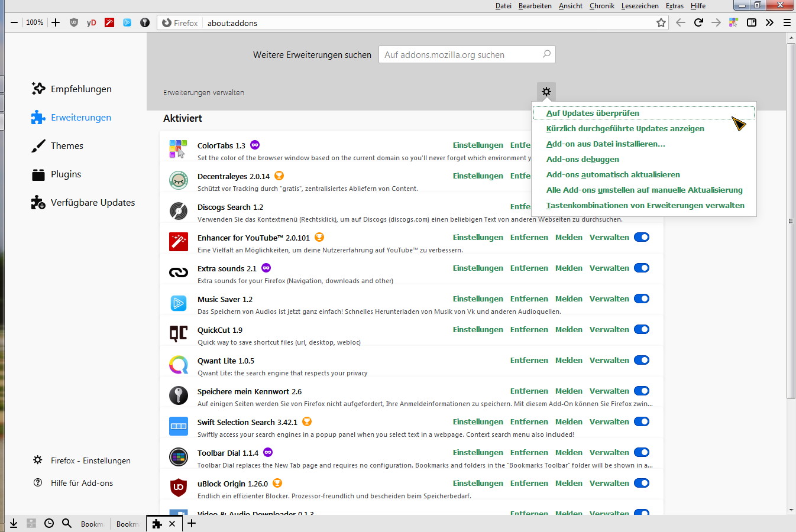
Task: Select Add-on aus Datei installieren
Action: click(x=644, y=144)
